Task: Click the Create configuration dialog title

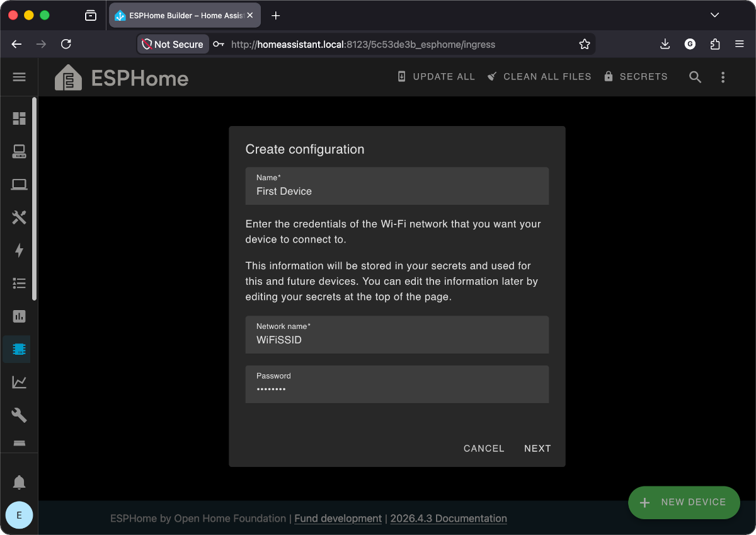Action: (x=305, y=149)
